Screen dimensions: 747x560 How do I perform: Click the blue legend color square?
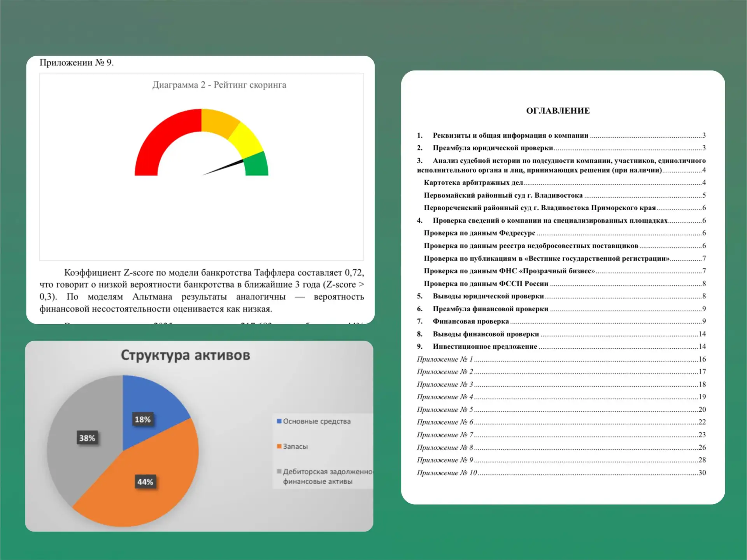point(279,421)
